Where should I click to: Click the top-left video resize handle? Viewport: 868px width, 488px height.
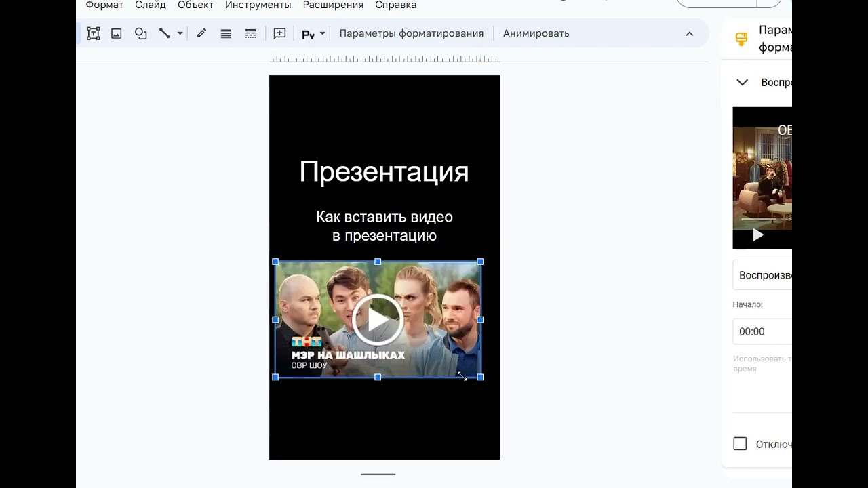pos(275,262)
